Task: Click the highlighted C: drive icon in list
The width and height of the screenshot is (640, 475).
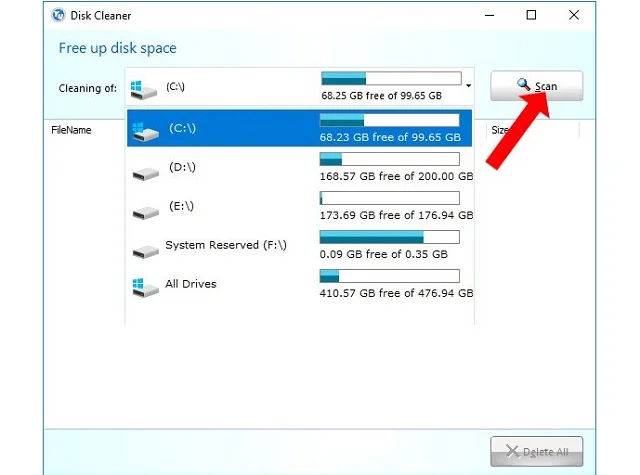Action: pyautogui.click(x=145, y=131)
